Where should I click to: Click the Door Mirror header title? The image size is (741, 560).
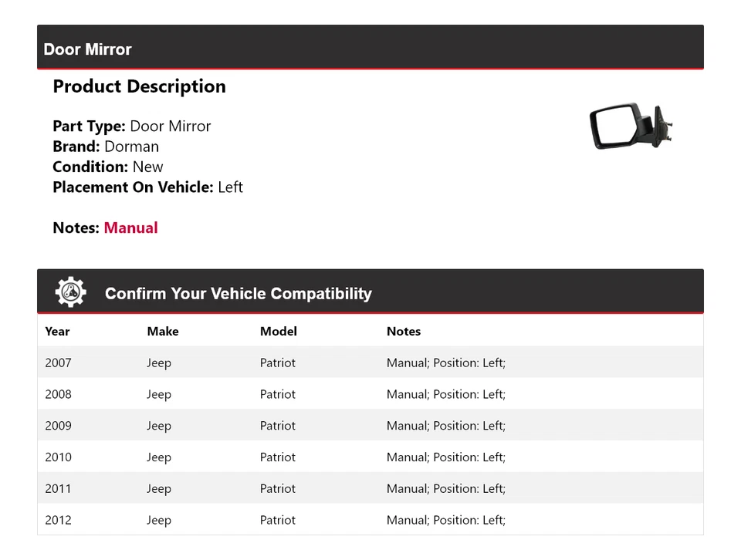[87, 49]
